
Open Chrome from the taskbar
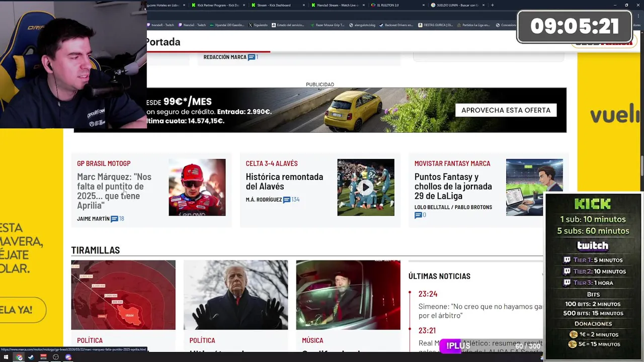click(19, 357)
